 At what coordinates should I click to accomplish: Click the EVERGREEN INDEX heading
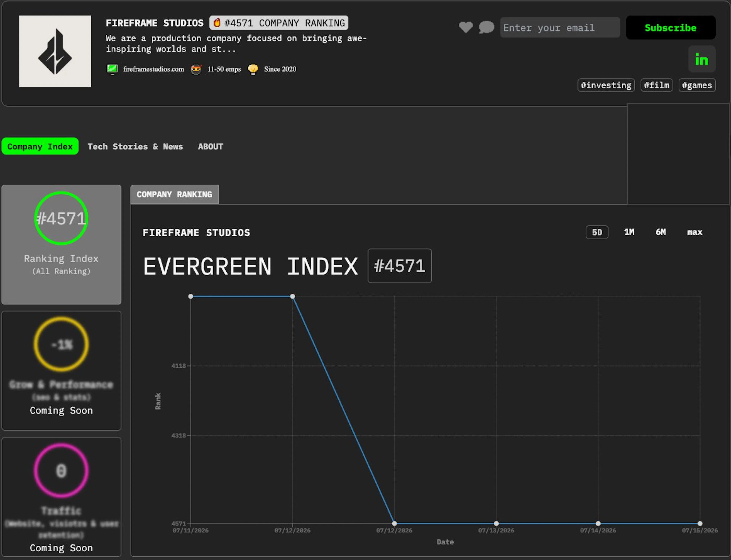(251, 266)
